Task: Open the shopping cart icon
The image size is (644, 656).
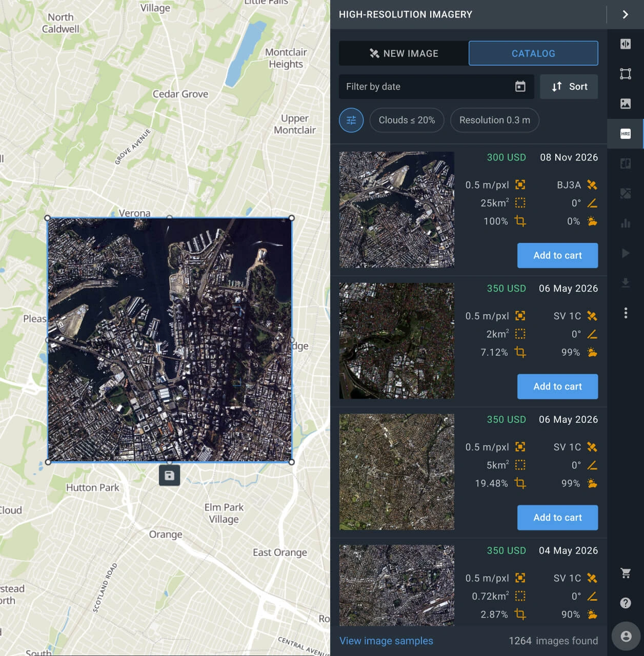Action: 626,573
